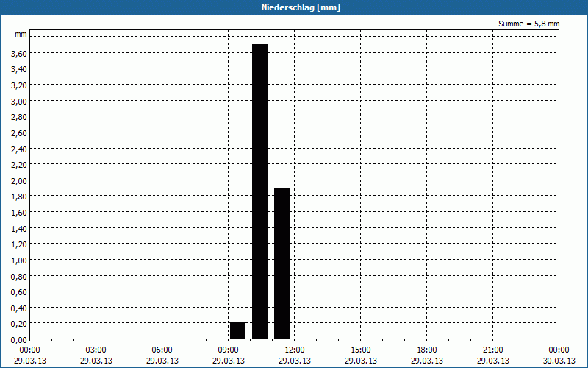The width and height of the screenshot is (588, 368).
Task: Click the 18:00 time axis label
Action: pyautogui.click(x=427, y=350)
